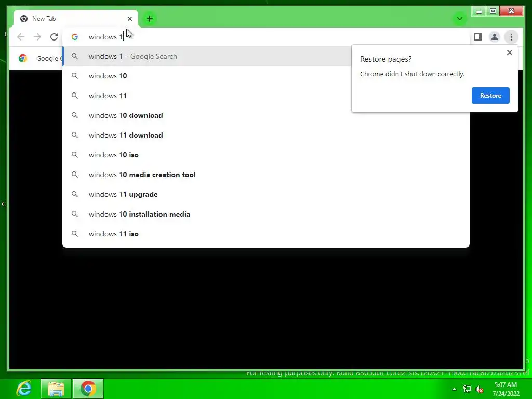Open File Explorer from the taskbar
Image resolution: width=532 pixels, height=399 pixels.
tap(56, 389)
